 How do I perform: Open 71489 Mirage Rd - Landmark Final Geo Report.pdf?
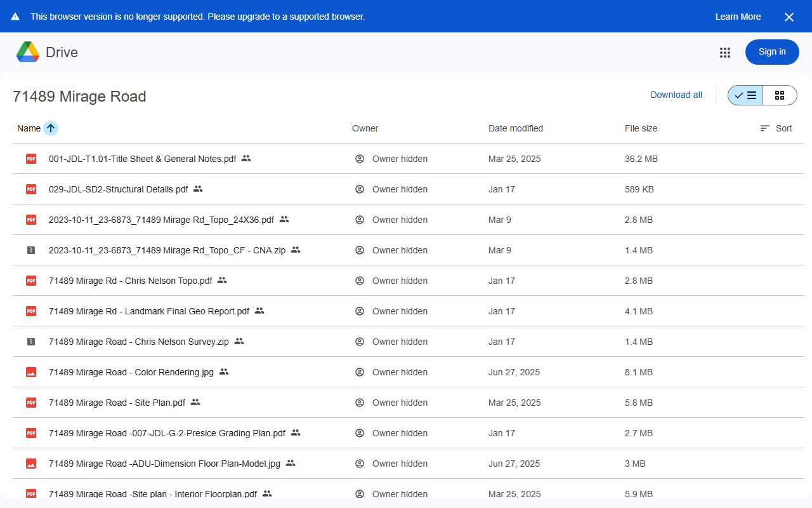149,311
